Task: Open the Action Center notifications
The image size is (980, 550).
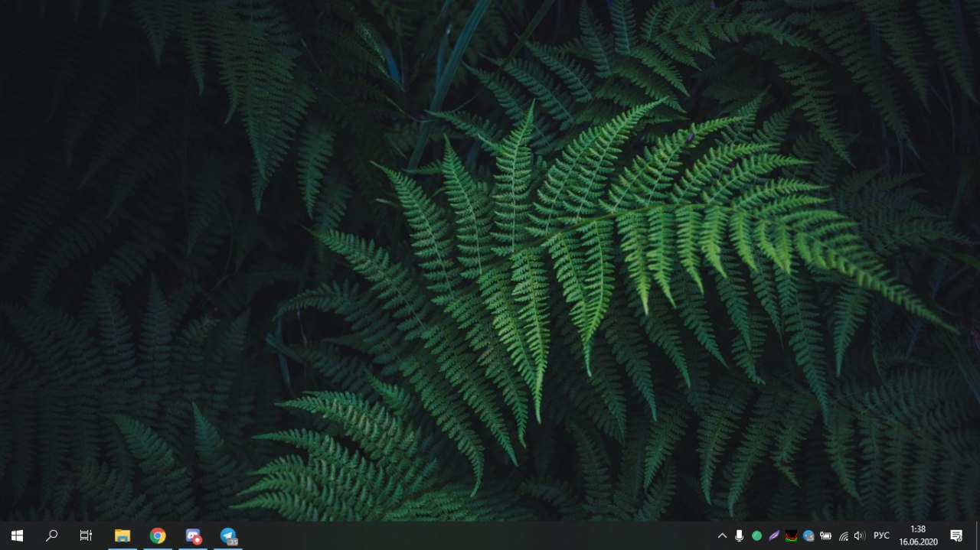Action: coord(956,535)
